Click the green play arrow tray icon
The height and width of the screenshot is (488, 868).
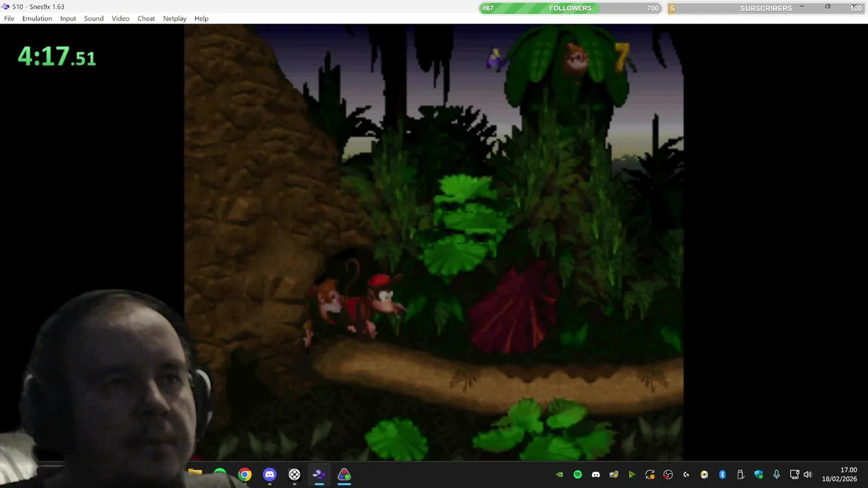point(631,474)
